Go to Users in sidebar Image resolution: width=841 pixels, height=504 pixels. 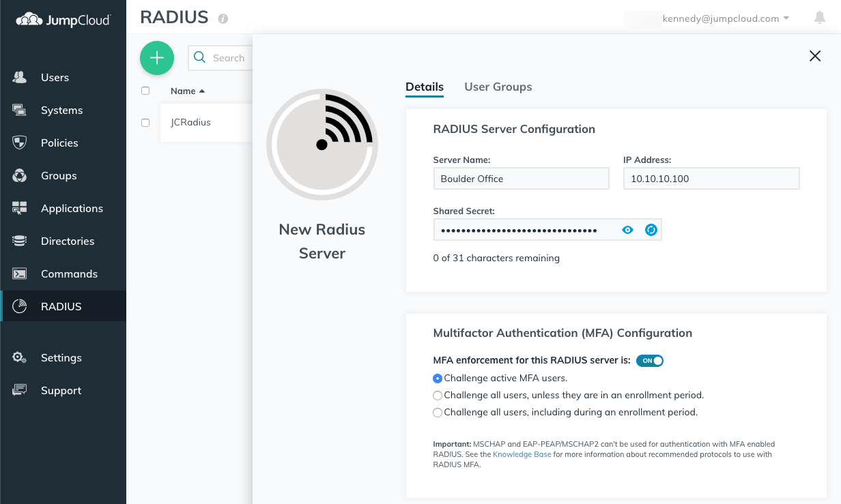point(55,77)
